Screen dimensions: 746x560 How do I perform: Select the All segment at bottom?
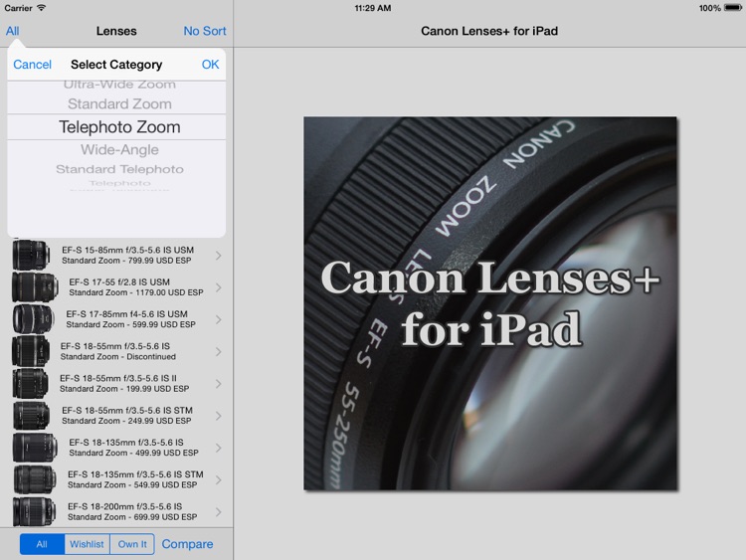click(x=42, y=544)
